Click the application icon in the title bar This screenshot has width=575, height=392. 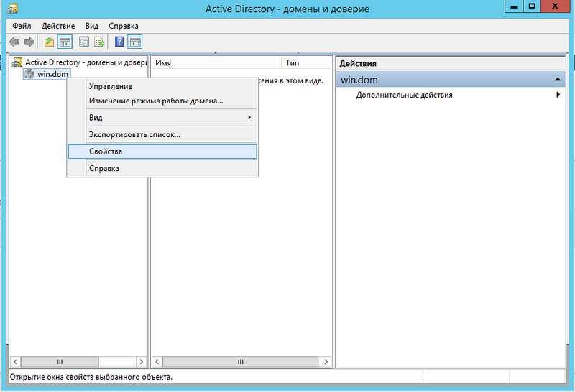pyautogui.click(x=13, y=8)
